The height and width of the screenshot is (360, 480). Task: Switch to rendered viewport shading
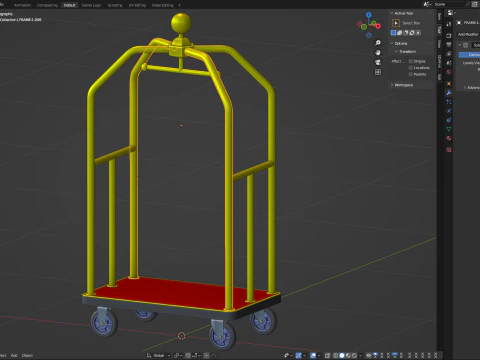pyautogui.click(x=354, y=355)
